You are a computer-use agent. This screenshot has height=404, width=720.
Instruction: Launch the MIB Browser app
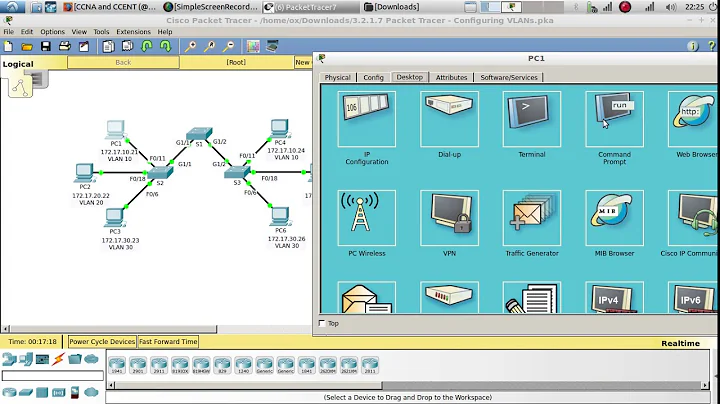(x=614, y=218)
